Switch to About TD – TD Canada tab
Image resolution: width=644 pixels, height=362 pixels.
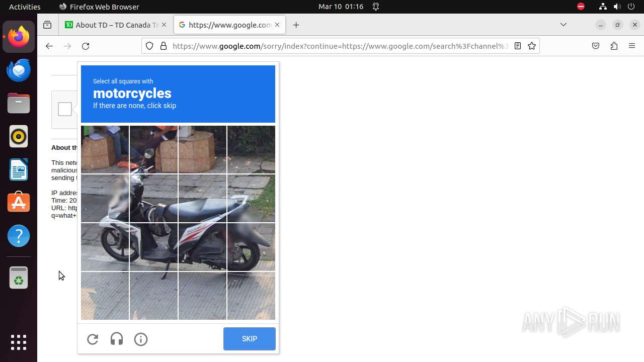pyautogui.click(x=116, y=25)
